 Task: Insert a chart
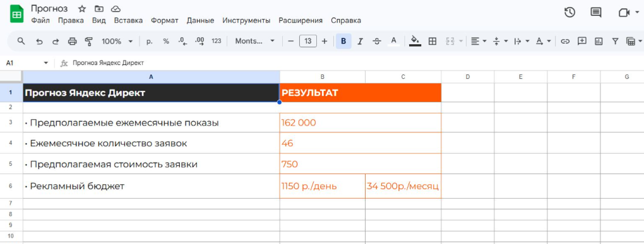(x=599, y=41)
